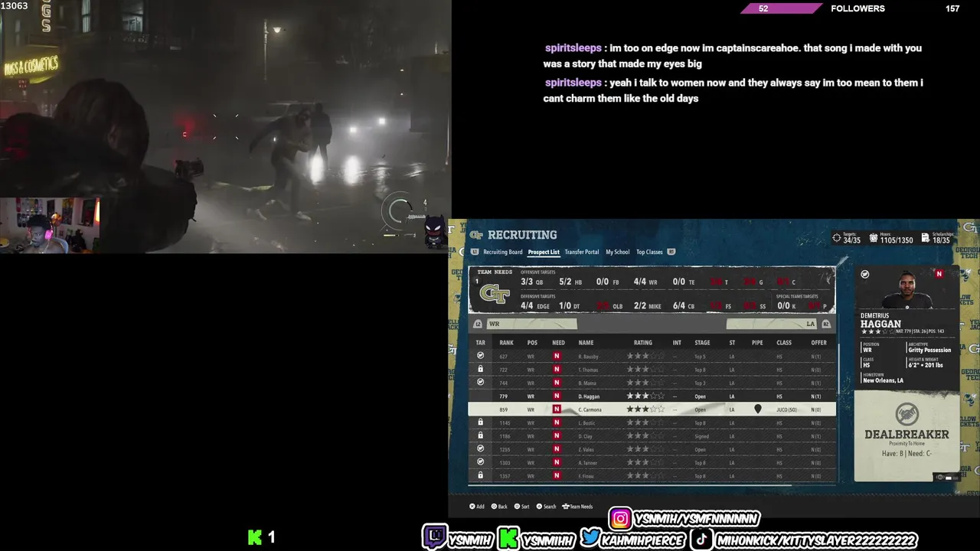This screenshot has height=551, width=980.
Task: Click the Georgia Tech logo in Team Needs
Action: coord(494,294)
